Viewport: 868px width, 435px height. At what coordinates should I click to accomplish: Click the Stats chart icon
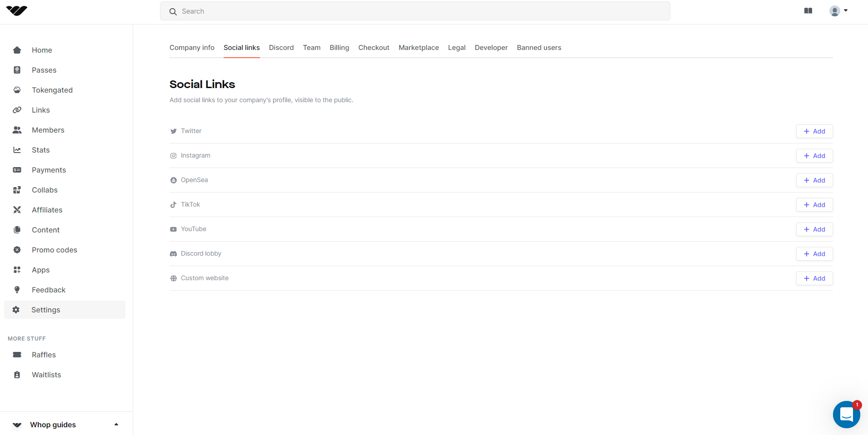point(17,150)
